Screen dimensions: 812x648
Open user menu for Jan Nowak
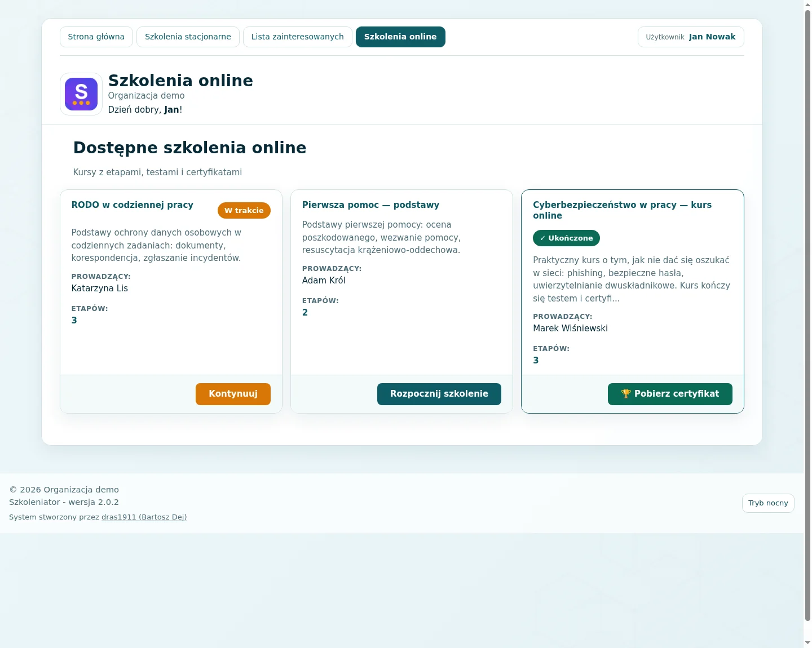coord(691,37)
